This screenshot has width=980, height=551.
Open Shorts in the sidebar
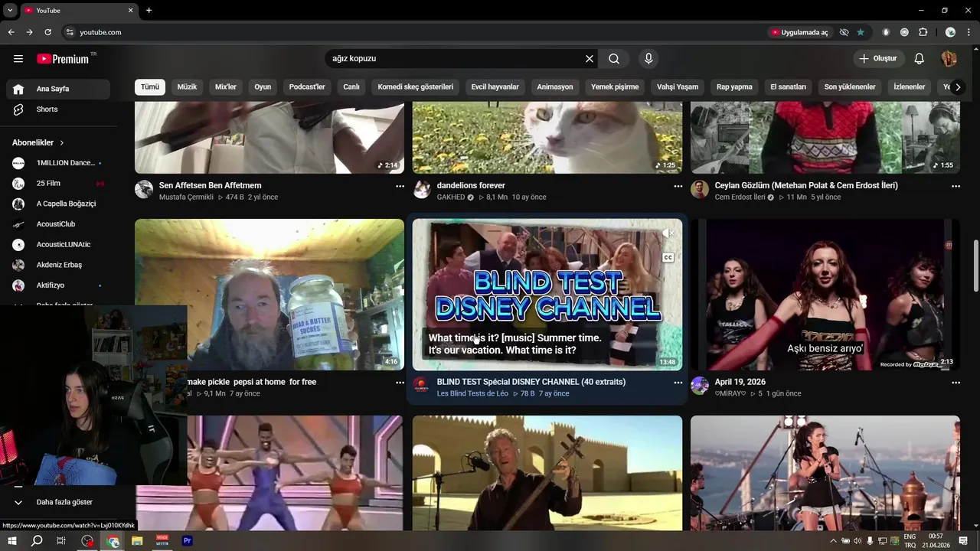[x=58, y=109]
